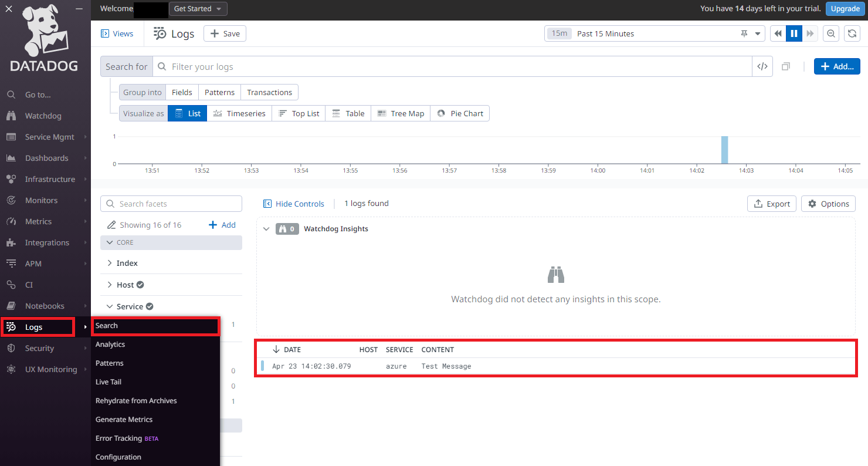Visualize logs as Tree Map
The image size is (868, 466).
(401, 113)
